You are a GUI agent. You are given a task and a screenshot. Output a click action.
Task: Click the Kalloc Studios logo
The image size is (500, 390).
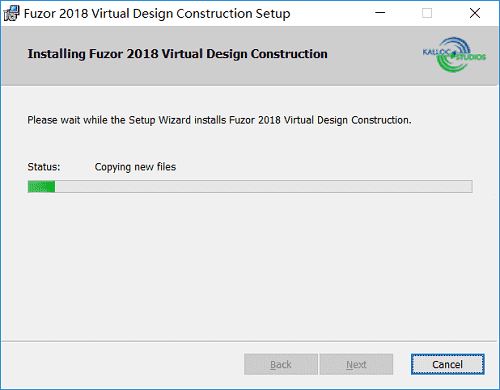coord(454,54)
